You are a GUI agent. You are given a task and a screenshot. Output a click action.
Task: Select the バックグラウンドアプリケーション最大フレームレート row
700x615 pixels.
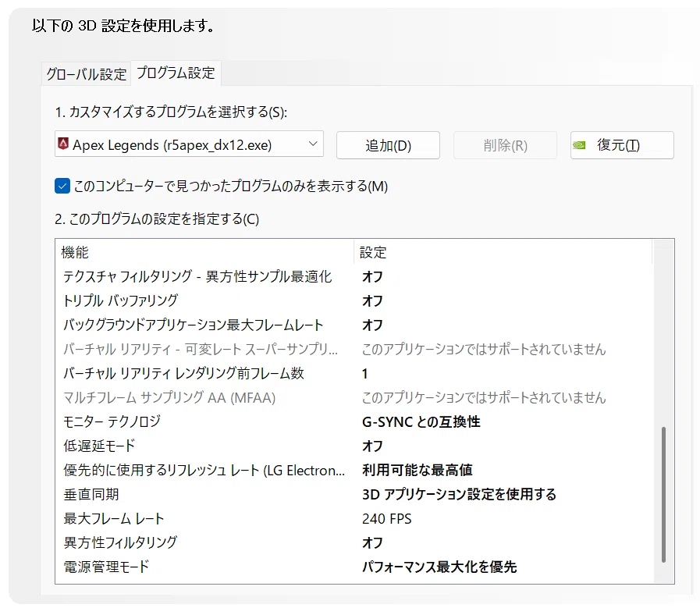point(355,325)
